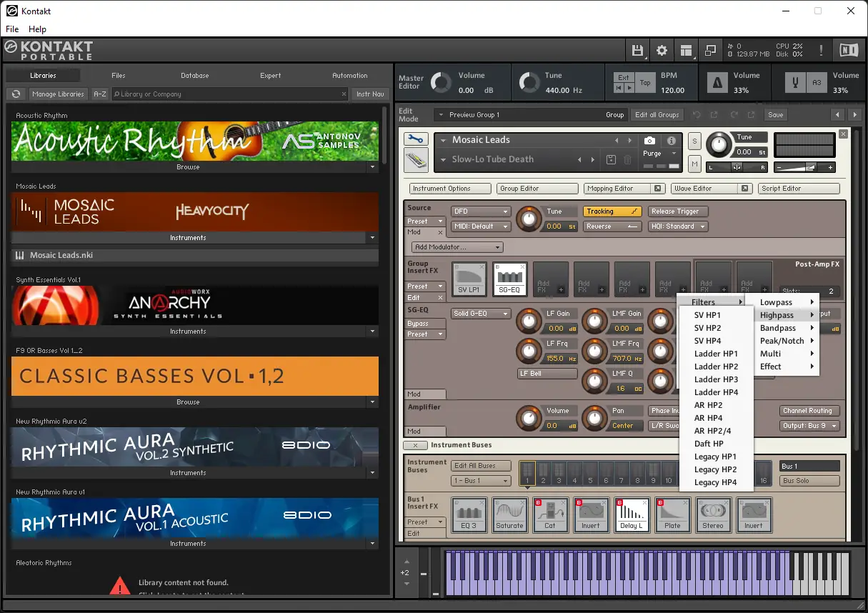868x613 pixels.
Task: Open instrument info icon
Action: point(671,141)
